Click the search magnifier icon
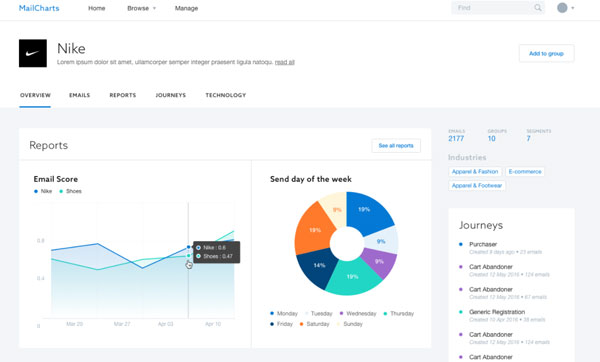 (538, 8)
